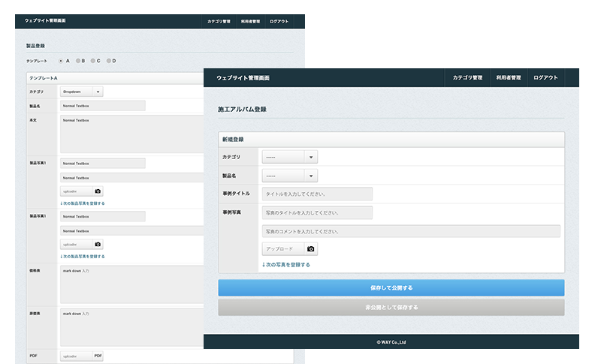Click ログアウト in the 施工アルバム登録 page header

pos(546,78)
